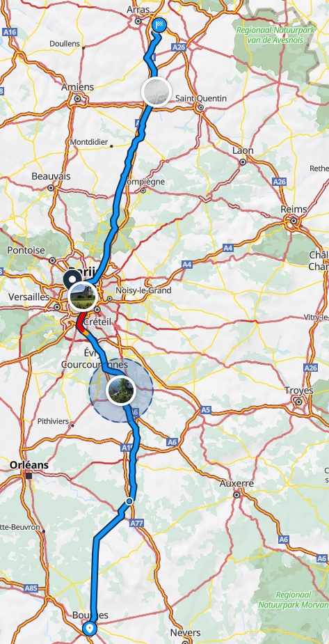Click the Troyes city marker
The width and height of the screenshot is (329, 644).
coord(300,402)
